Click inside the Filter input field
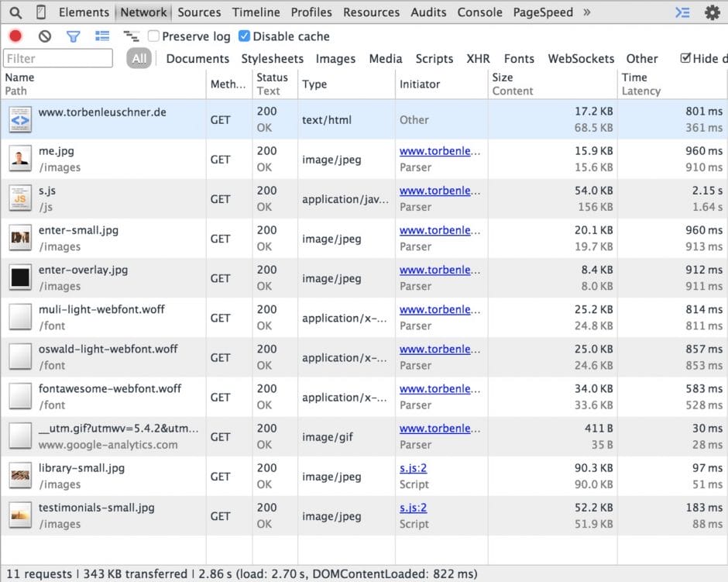 (x=57, y=58)
